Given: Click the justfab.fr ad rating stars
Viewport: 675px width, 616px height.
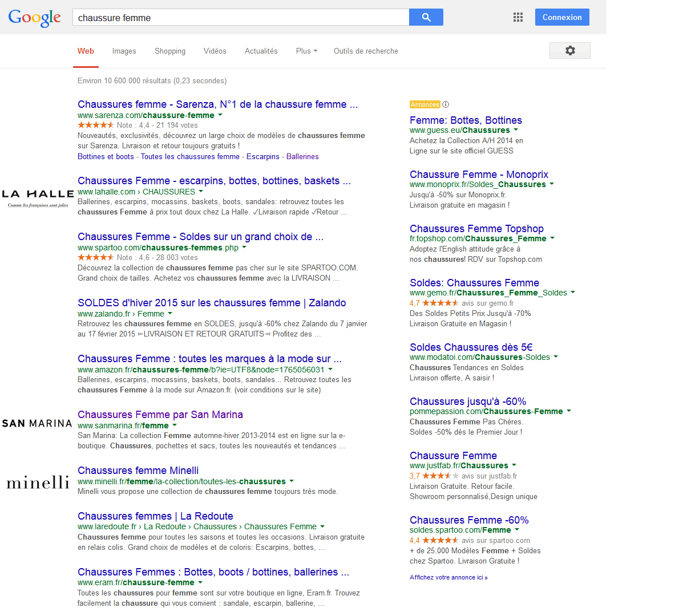Looking at the screenshot, I should (440, 476).
